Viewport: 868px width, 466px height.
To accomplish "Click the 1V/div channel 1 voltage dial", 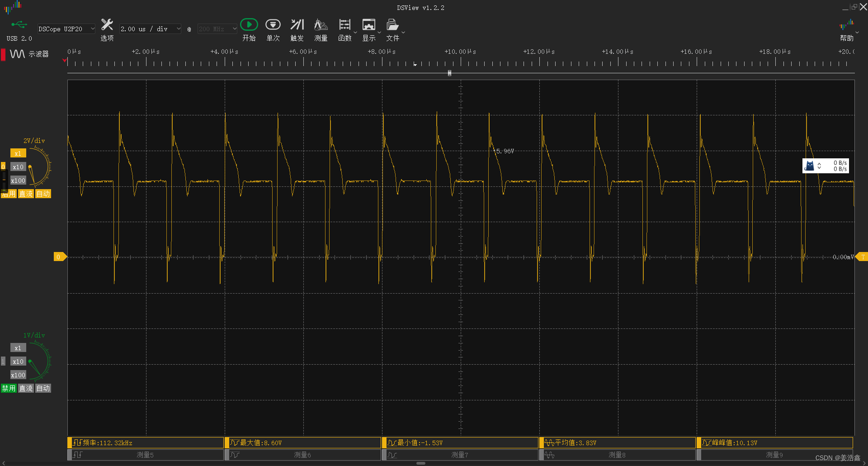I will (39, 361).
